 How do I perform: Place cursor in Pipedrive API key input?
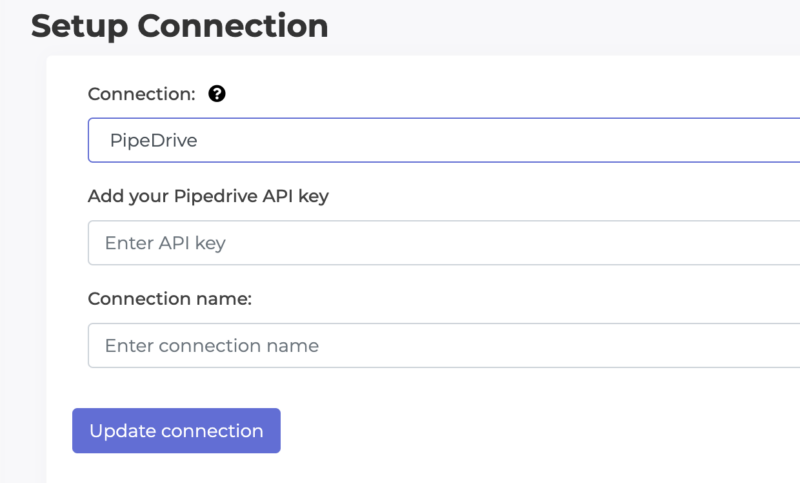pyautogui.click(x=444, y=243)
